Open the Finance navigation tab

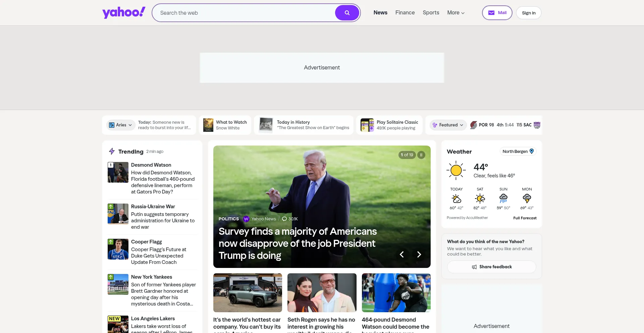coord(405,13)
